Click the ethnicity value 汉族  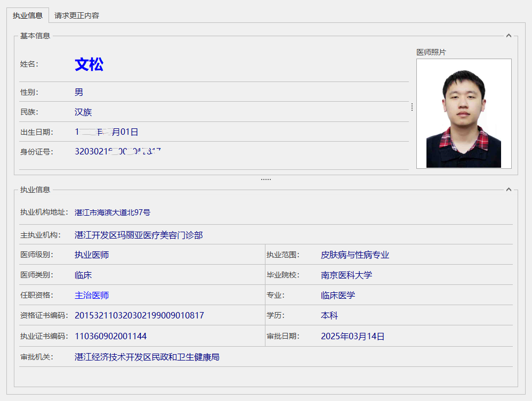[83, 112]
